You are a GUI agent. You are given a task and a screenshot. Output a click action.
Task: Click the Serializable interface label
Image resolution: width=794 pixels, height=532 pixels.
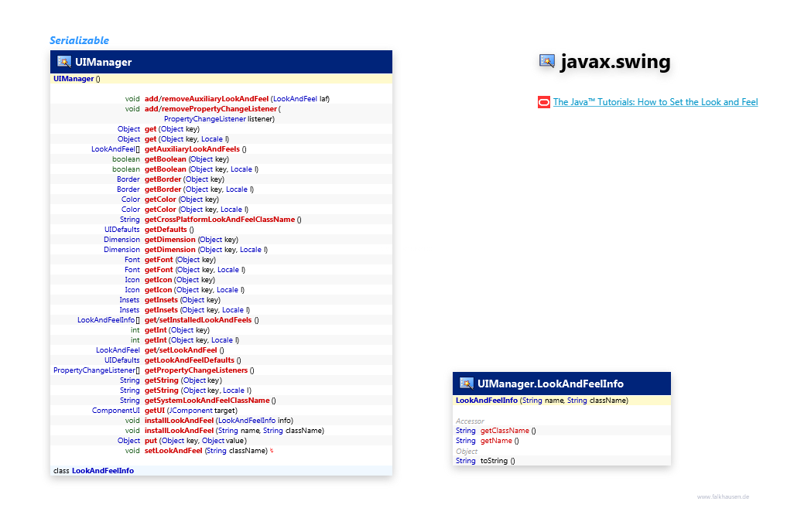tap(79, 40)
